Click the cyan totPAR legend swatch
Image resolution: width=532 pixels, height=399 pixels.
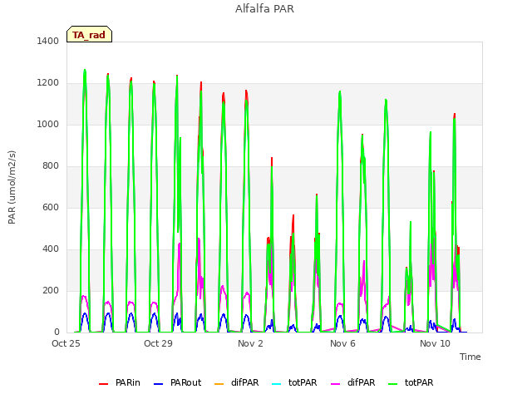(x=277, y=384)
